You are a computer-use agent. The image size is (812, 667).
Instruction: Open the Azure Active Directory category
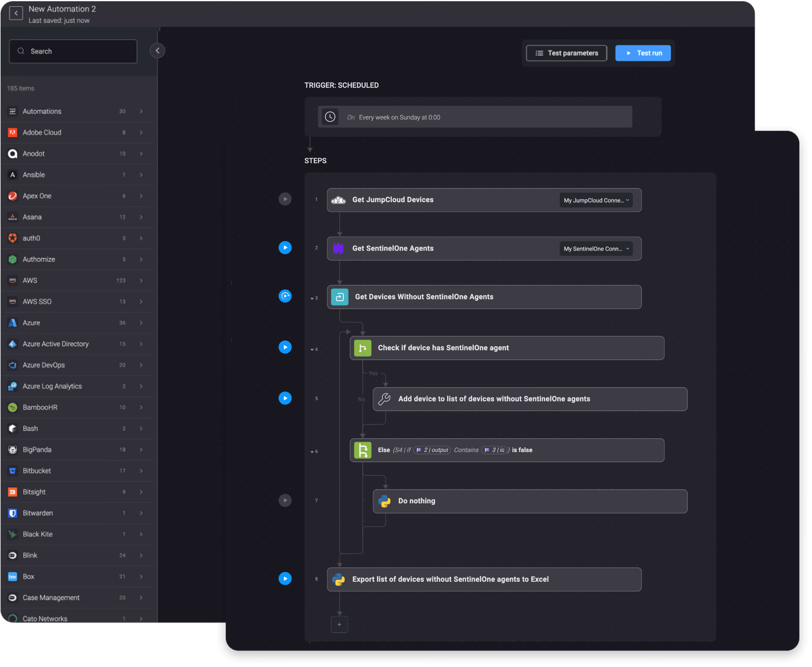(77, 344)
